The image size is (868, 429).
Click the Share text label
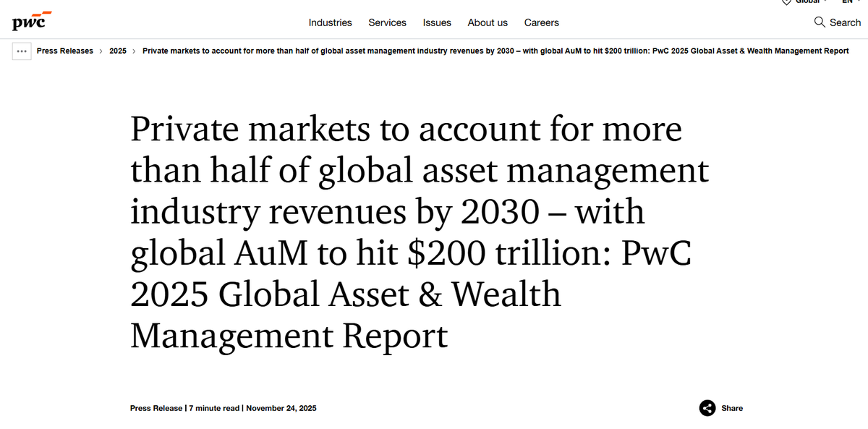(732, 408)
